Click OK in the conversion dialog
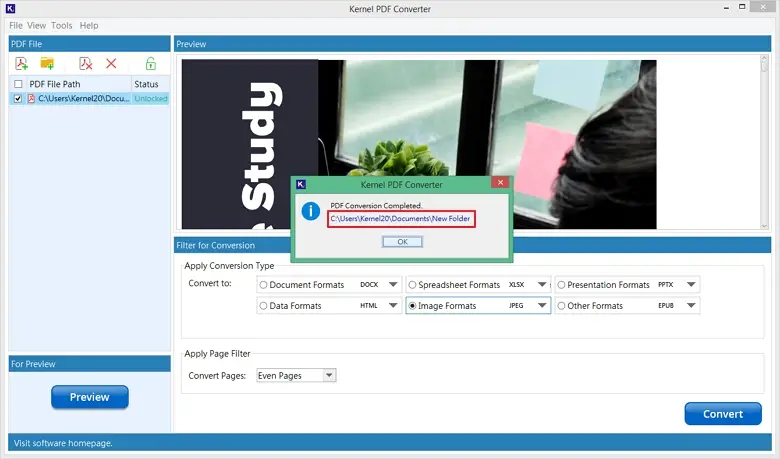 pos(402,242)
